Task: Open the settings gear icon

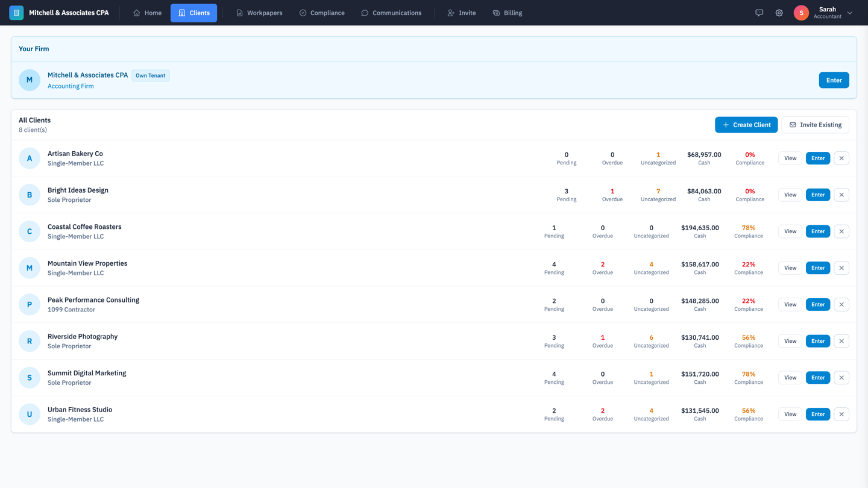Action: pyautogui.click(x=779, y=12)
